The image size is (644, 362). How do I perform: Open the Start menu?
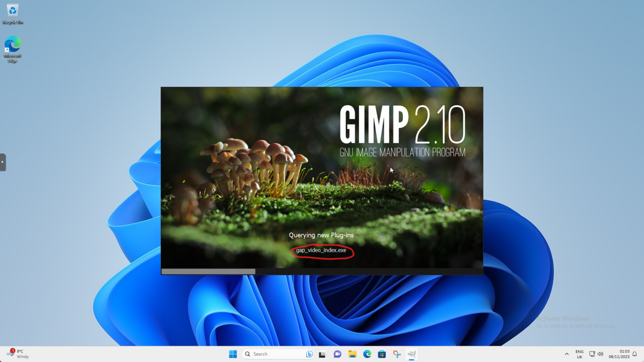233,354
